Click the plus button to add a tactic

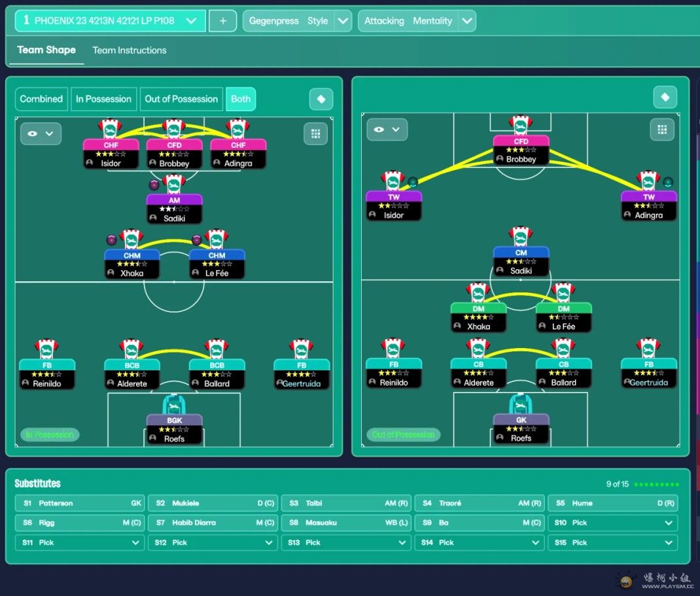(223, 21)
